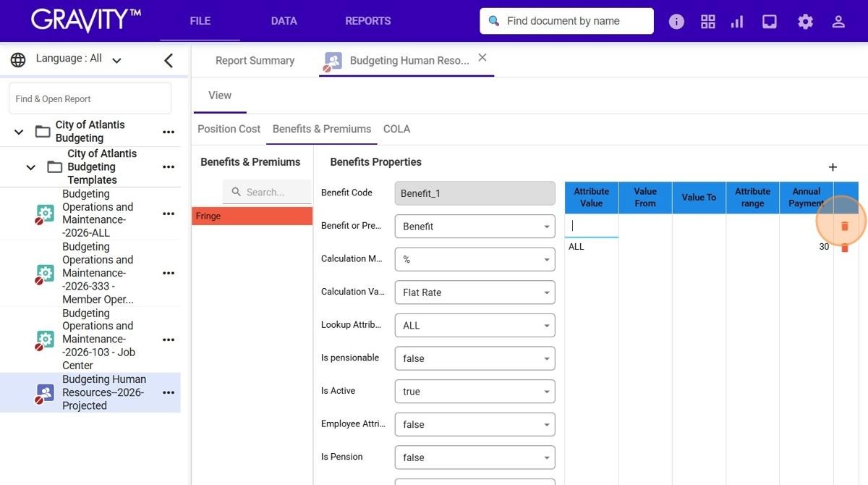Close the Budgeting Human Resources tab

click(x=482, y=57)
